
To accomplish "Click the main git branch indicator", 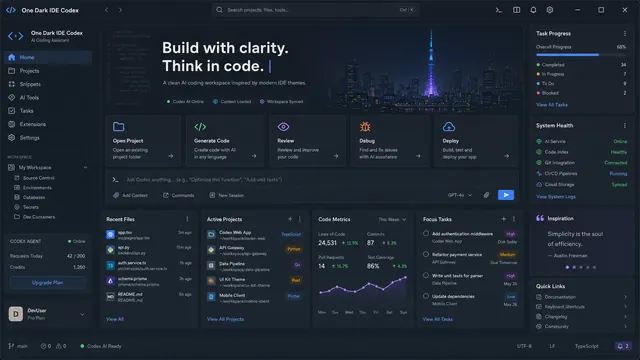I will click(x=18, y=346).
